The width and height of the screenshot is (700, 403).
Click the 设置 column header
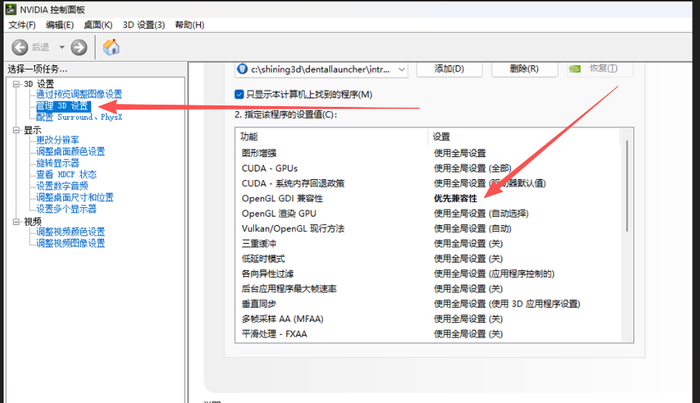tap(524, 137)
